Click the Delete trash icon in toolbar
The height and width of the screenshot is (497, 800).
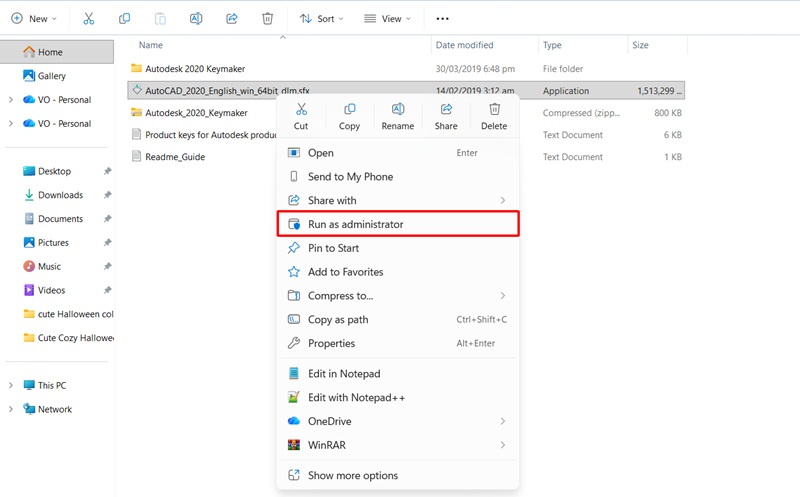point(267,19)
